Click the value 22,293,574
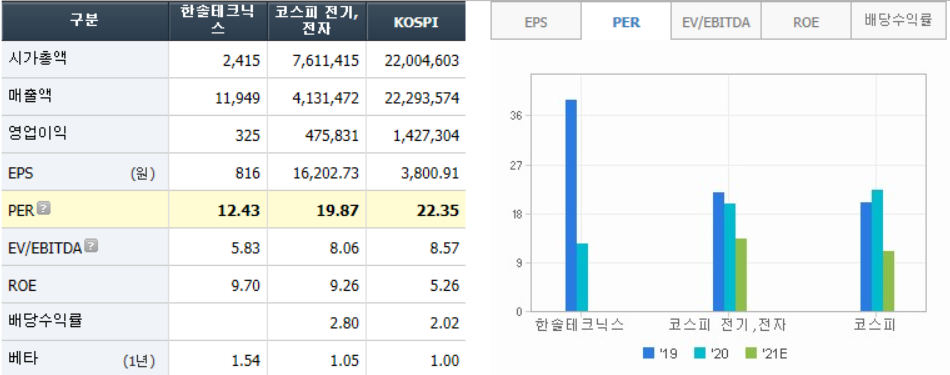950x375 pixels. 421,98
